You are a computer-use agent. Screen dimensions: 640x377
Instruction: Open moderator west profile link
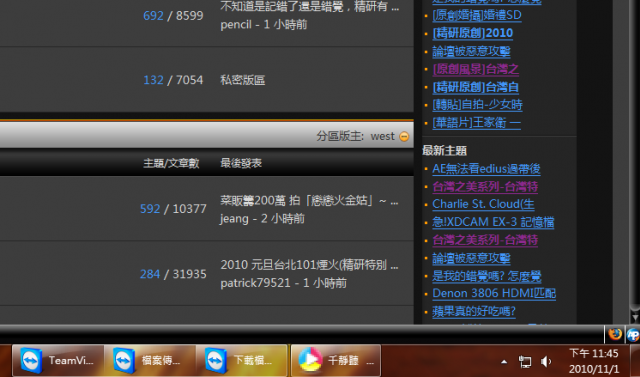(x=382, y=136)
